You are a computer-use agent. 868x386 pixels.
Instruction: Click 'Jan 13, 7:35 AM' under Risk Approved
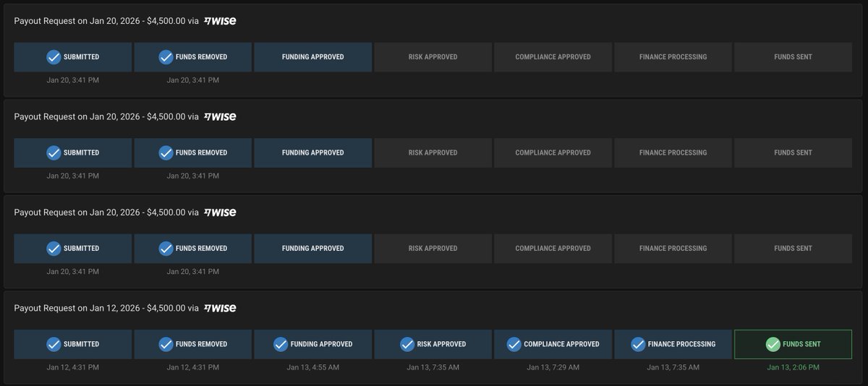433,367
